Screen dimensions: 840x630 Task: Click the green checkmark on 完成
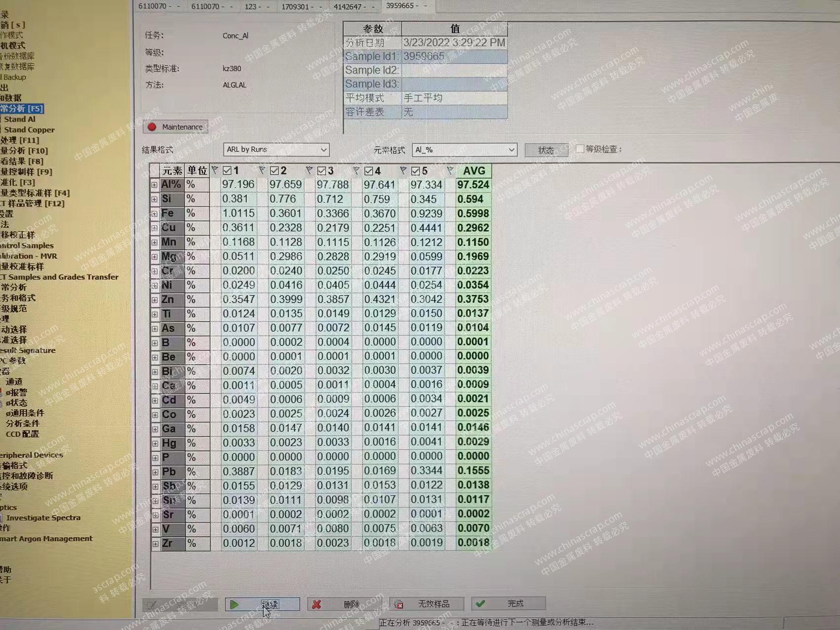point(481,604)
